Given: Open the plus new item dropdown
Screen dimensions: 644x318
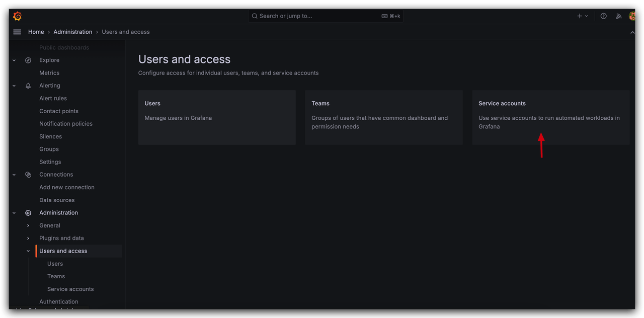Looking at the screenshot, I should tap(582, 16).
